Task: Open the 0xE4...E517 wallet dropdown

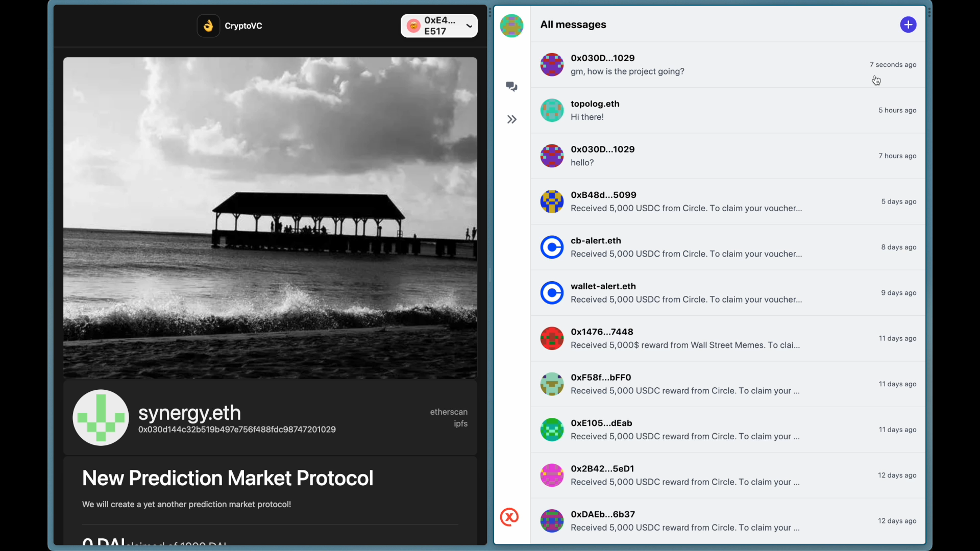Action: (x=439, y=26)
